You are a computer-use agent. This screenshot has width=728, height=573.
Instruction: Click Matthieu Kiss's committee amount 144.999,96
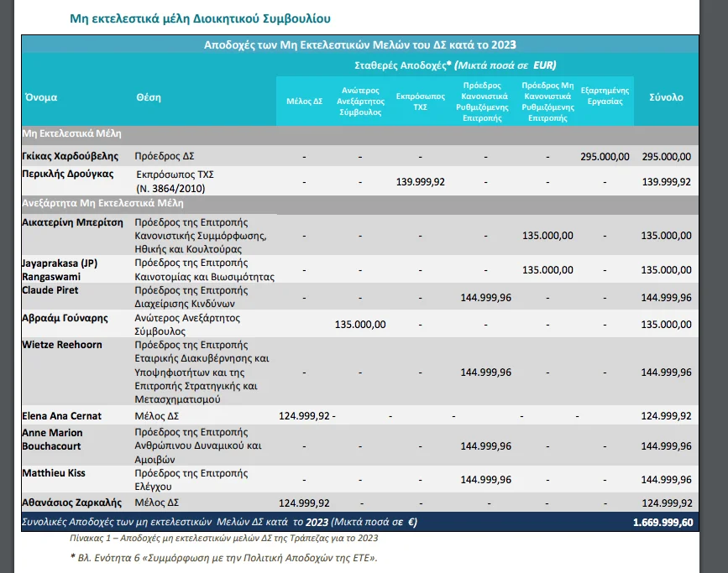[x=485, y=480]
